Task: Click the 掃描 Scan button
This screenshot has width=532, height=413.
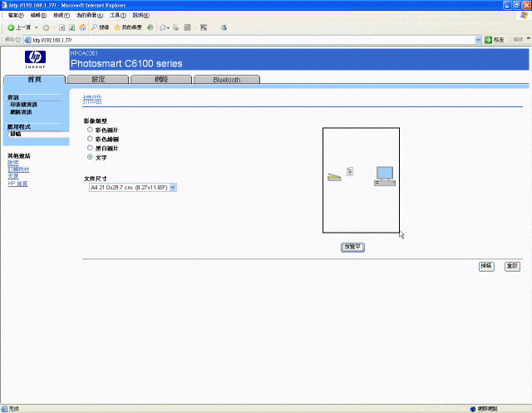Action: click(486, 266)
